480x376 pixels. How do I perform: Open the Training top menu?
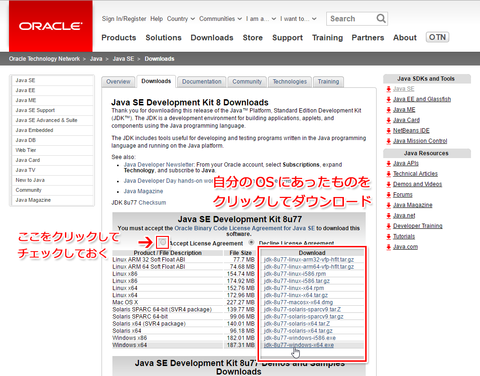(x=327, y=38)
